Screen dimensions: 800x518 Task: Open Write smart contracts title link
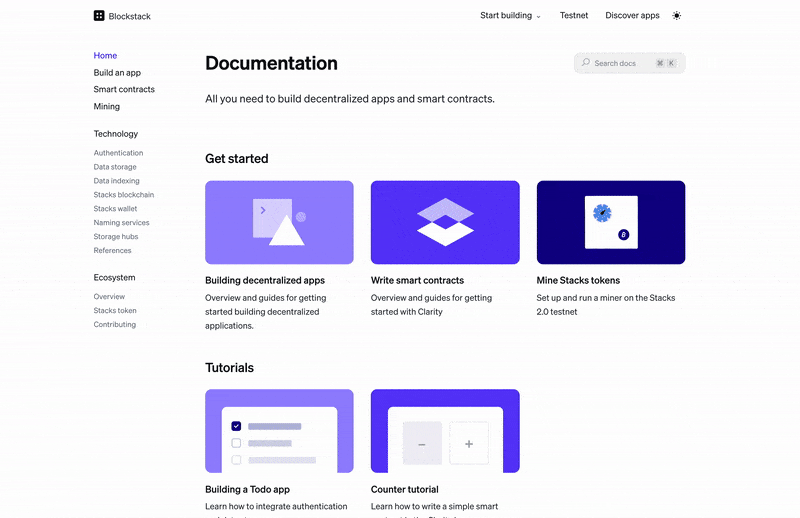(417, 280)
